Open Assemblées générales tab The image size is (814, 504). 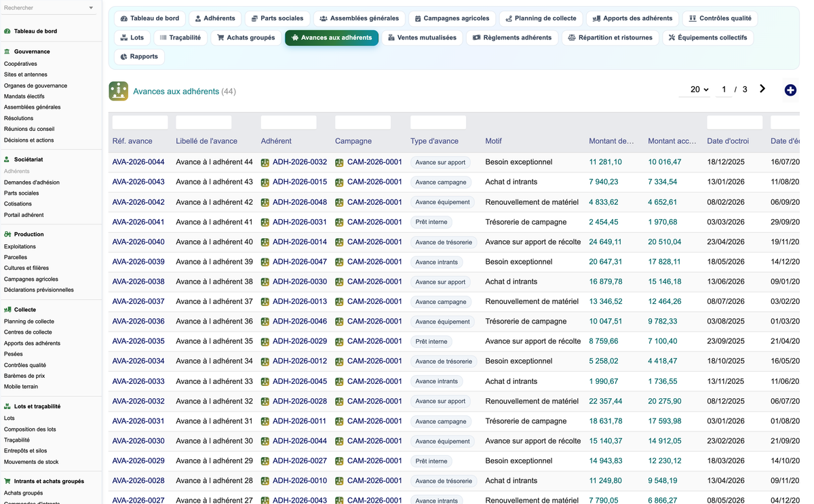360,18
